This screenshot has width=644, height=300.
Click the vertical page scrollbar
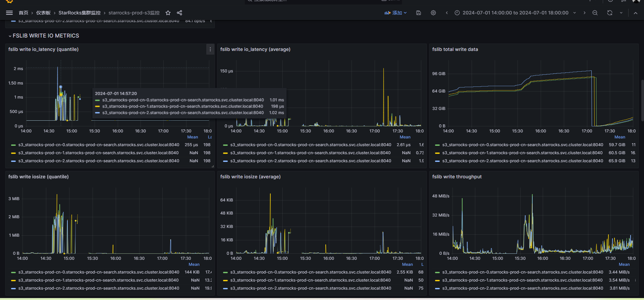click(x=642, y=101)
